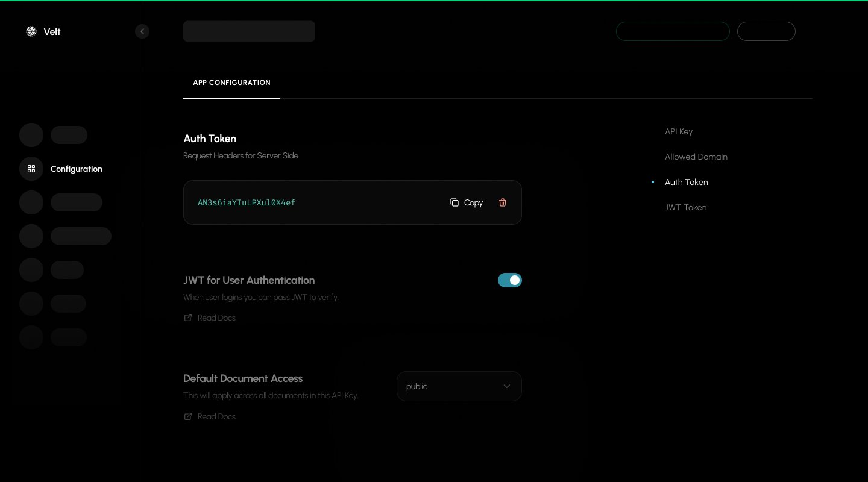The image size is (868, 482).
Task: Click the copy icon beside Copy
Action: [x=454, y=202]
